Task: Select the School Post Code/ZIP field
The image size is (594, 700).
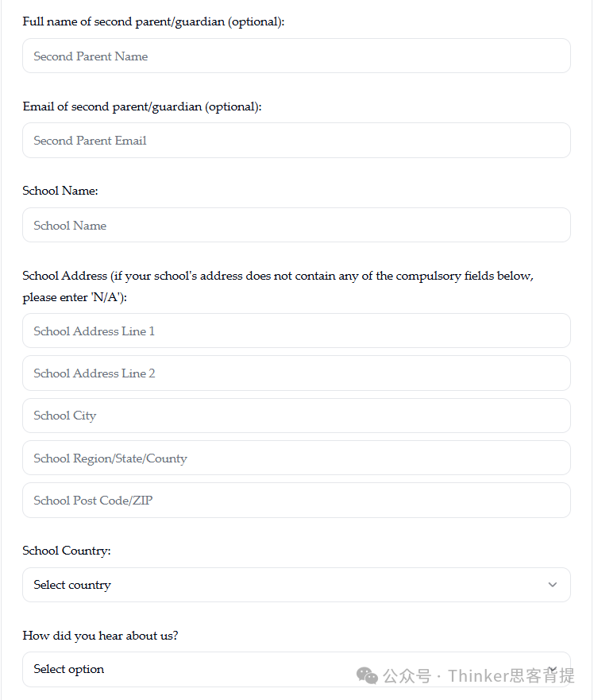Action: pos(296,501)
